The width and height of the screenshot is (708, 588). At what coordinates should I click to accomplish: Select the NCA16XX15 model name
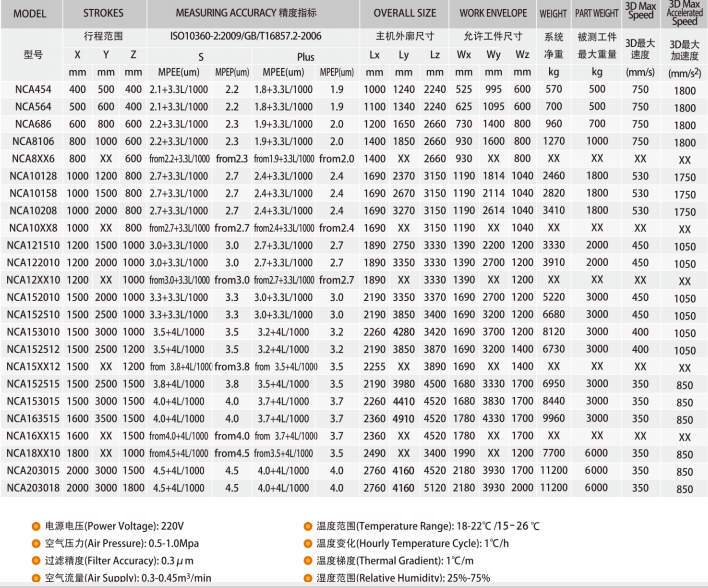pos(33,436)
